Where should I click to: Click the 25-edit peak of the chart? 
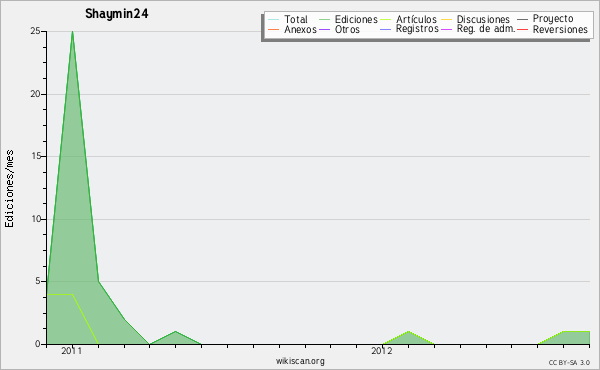(x=72, y=32)
